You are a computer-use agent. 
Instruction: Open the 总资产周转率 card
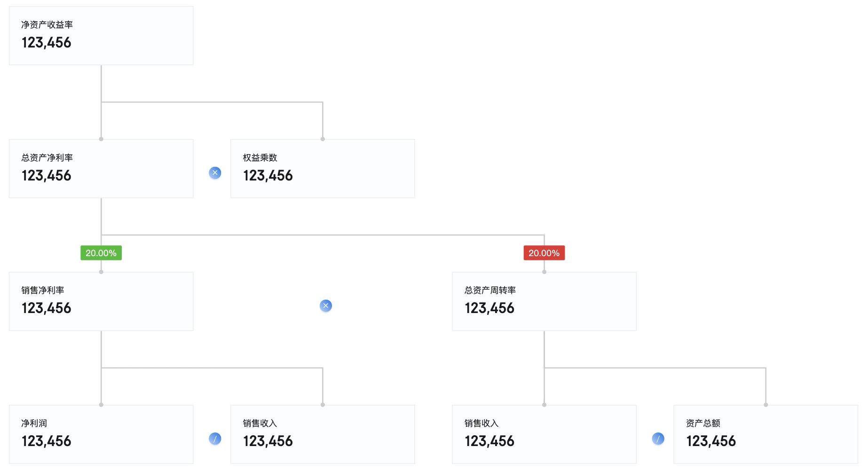pyautogui.click(x=544, y=301)
